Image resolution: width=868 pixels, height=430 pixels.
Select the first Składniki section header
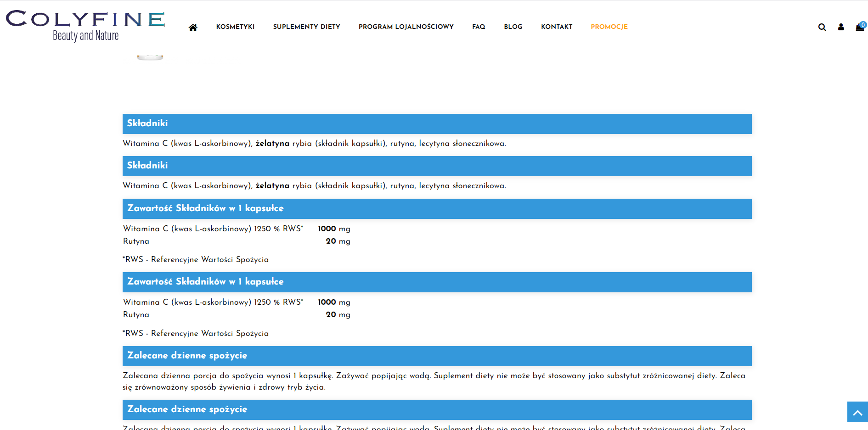pyautogui.click(x=437, y=123)
